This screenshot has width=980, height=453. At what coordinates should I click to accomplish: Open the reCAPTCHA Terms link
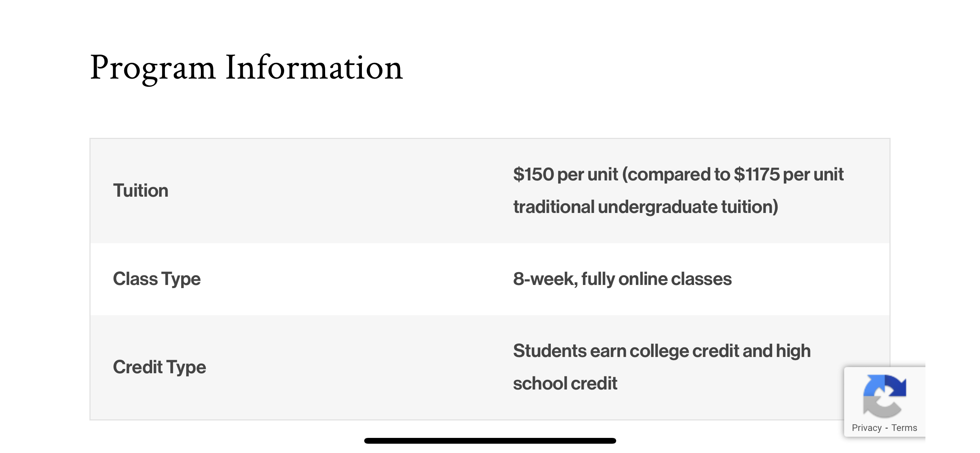[x=904, y=428]
